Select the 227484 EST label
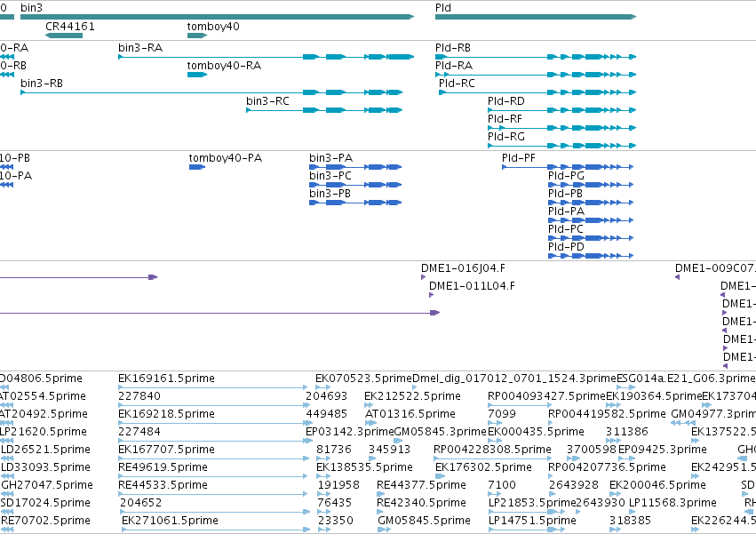Image resolution: width=756 pixels, height=534 pixels. tap(139, 432)
